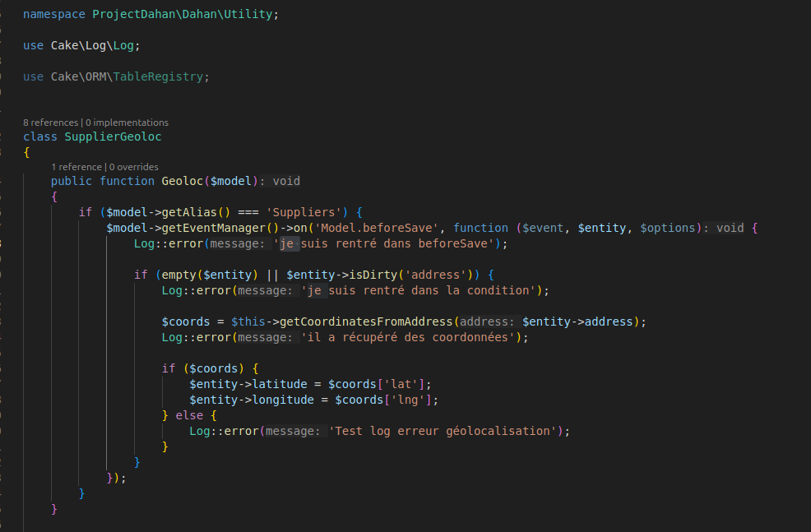Screen dimensions: 811x532
Task: Click the '0 overrides' code lens
Action: (x=134, y=167)
